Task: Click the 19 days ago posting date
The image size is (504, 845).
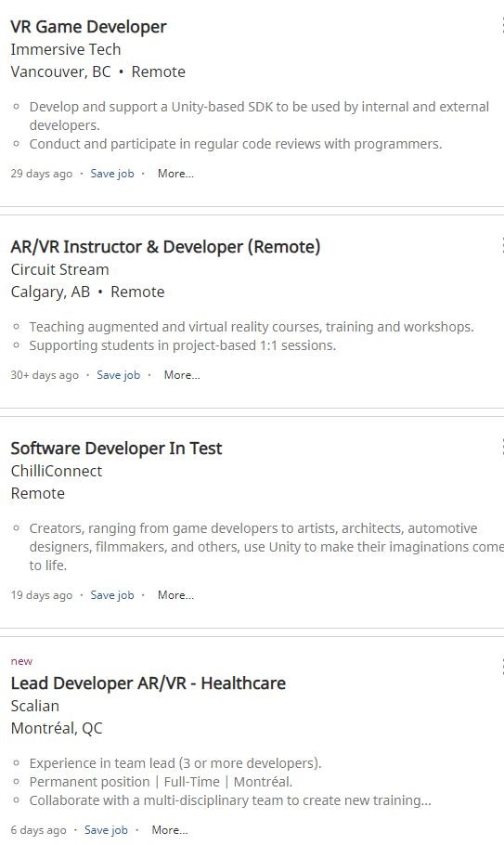Action: pos(42,595)
